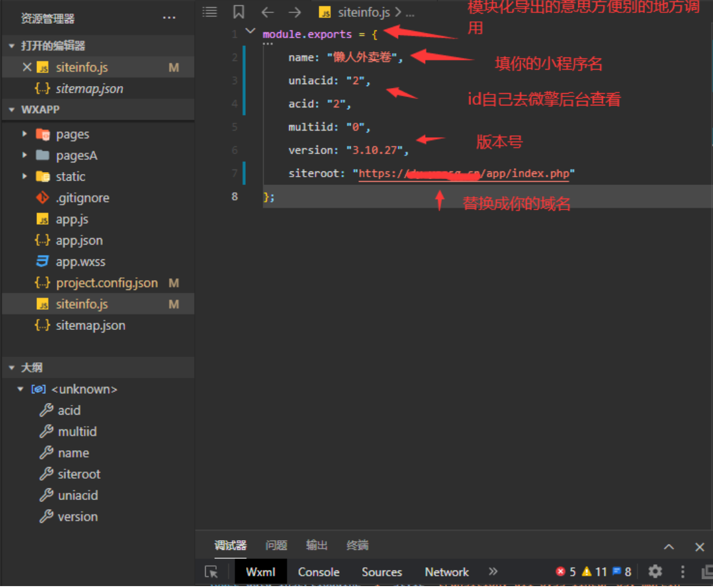Open app.json in the file tree
This screenshot has width=713, height=588.
click(79, 241)
